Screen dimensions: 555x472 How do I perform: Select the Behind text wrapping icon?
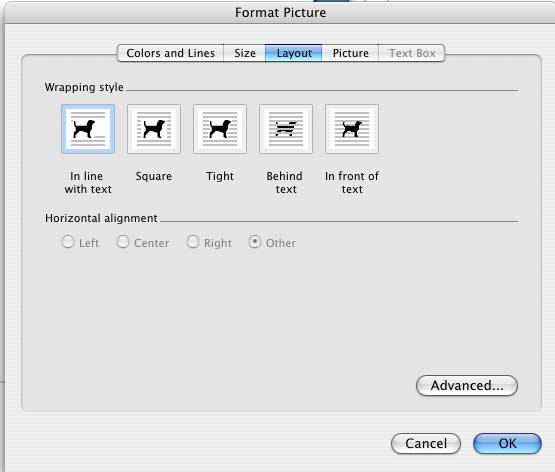[x=286, y=129]
